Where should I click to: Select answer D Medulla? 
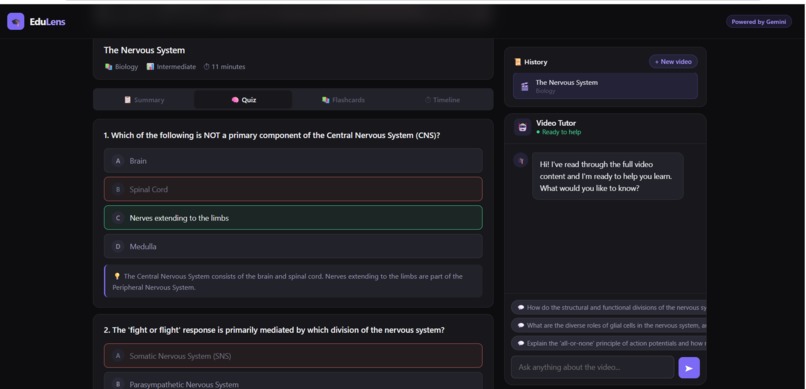point(293,247)
